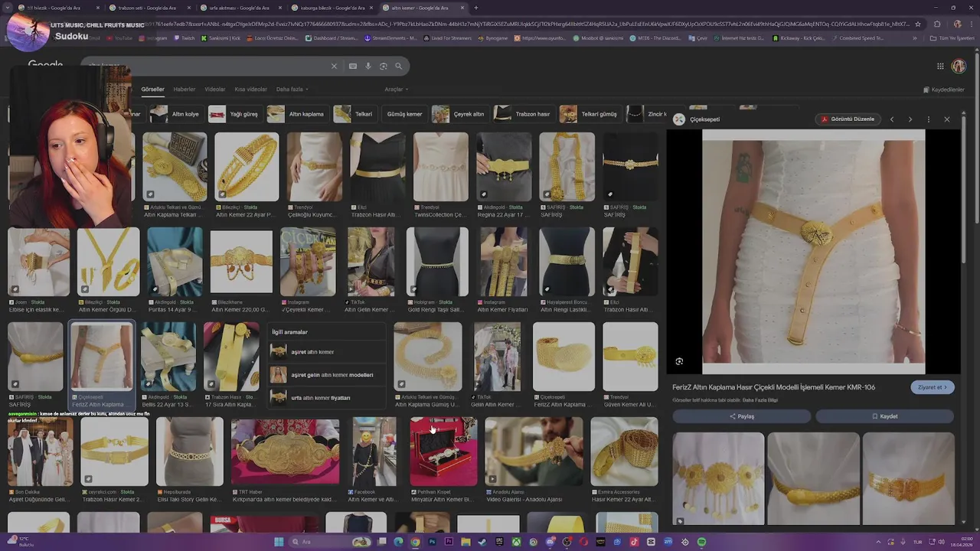Screen dimensions: 980x551
Task: Select the Görseller tab
Action: coord(152,90)
